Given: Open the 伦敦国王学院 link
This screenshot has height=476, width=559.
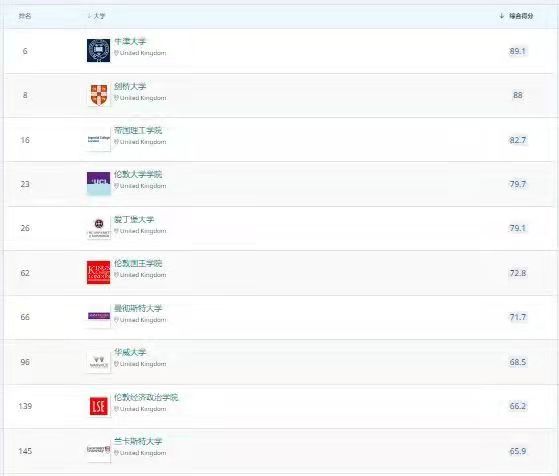Looking at the screenshot, I should (x=138, y=263).
